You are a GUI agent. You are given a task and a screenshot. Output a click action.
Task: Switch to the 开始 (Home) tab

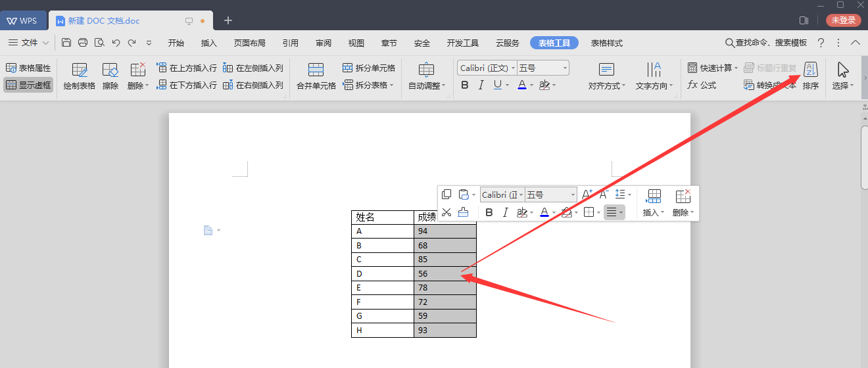coord(176,43)
